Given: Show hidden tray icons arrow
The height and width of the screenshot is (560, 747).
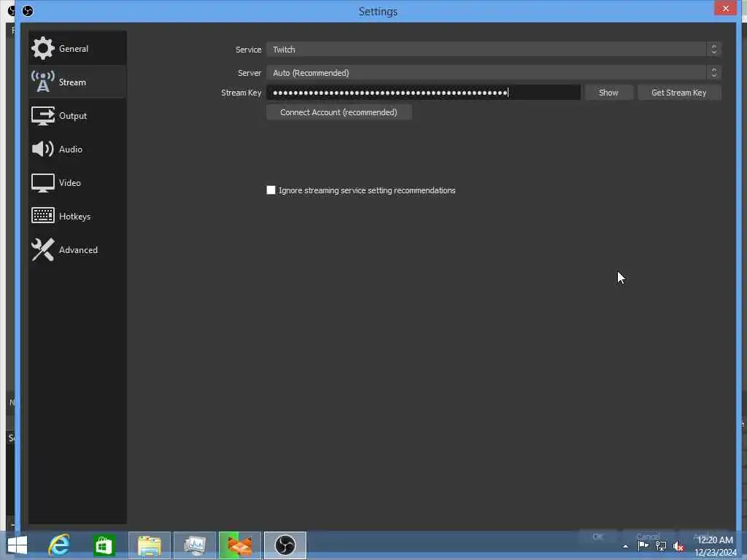Looking at the screenshot, I should point(625,546).
